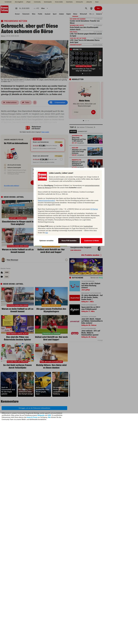
Task: Click Peter Wiesmeyer's author avatar
Action: pos(3,260)
